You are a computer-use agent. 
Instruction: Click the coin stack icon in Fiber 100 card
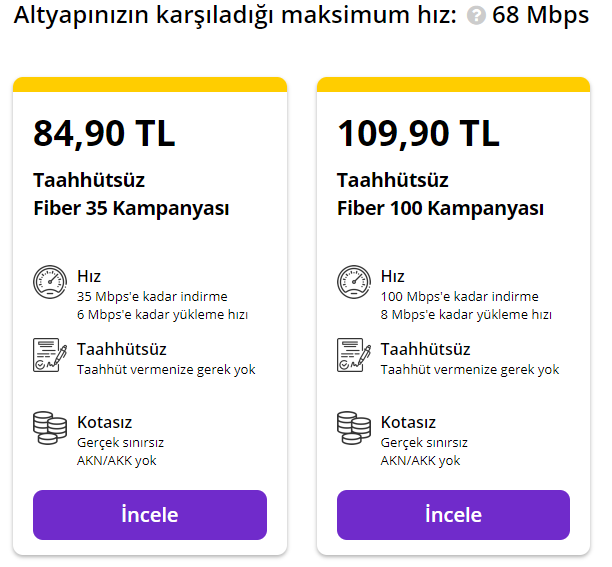353,426
